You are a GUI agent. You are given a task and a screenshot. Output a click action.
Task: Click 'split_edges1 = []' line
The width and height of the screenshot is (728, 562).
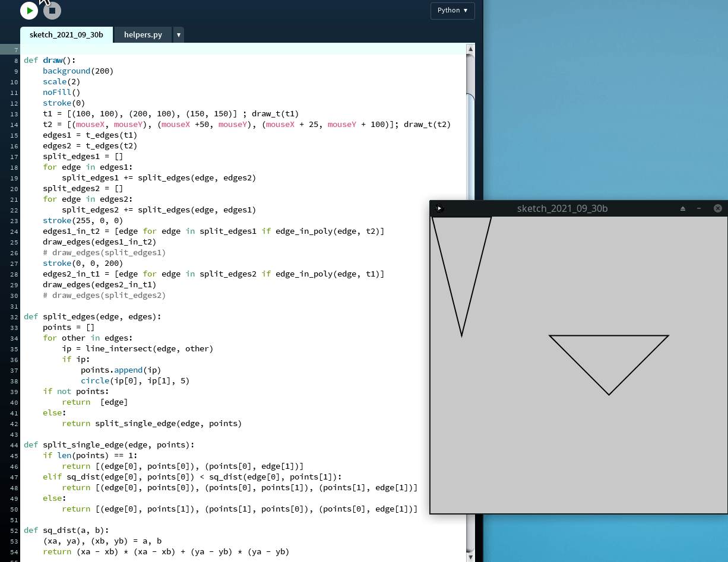pyautogui.click(x=83, y=156)
